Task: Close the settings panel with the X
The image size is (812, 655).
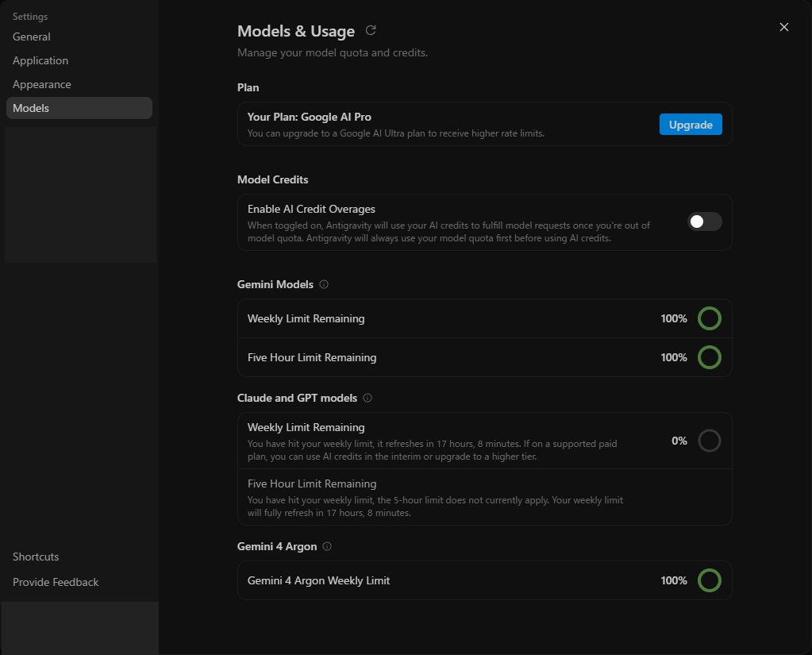Action: [784, 27]
